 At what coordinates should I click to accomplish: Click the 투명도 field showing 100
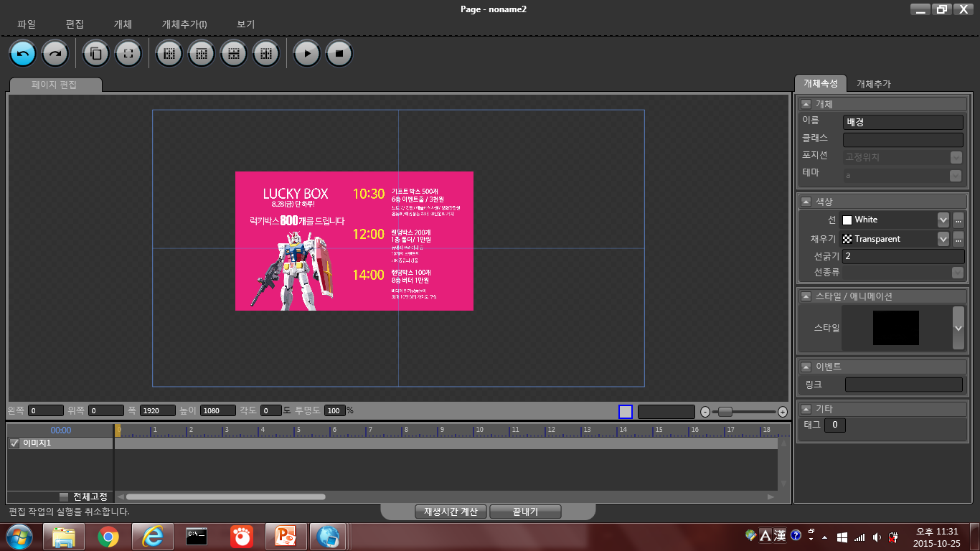click(x=335, y=410)
